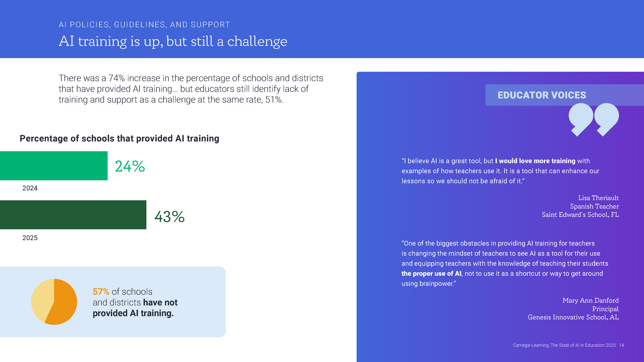Select the light green 2024 bar

pos(54,166)
